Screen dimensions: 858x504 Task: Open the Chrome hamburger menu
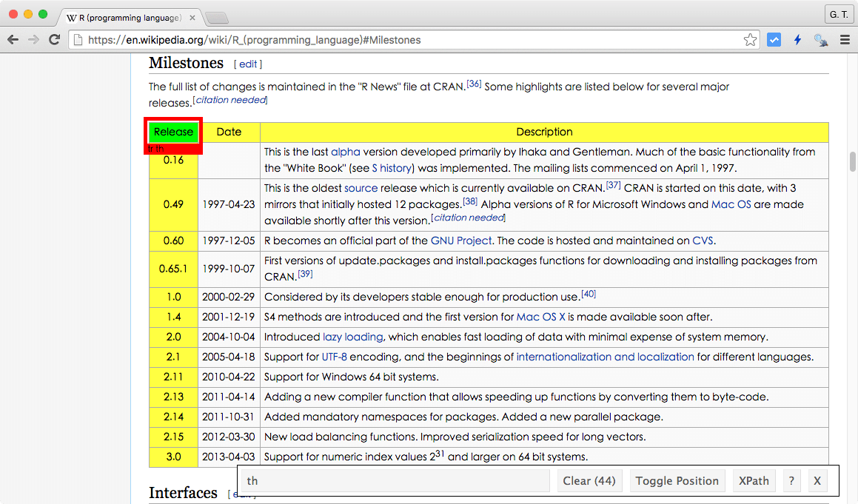pyautogui.click(x=844, y=40)
